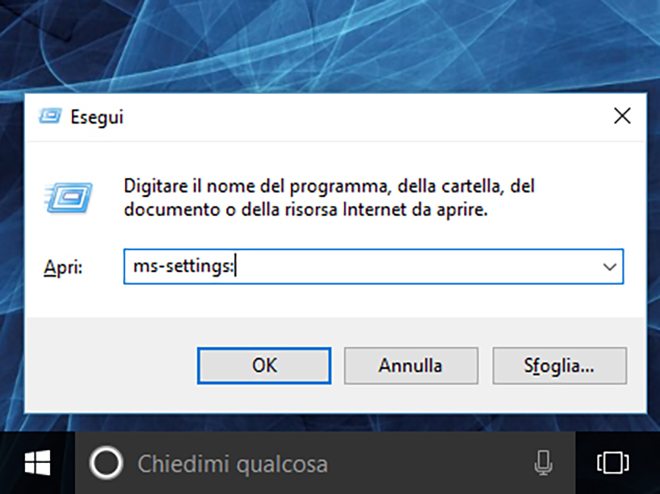Open Task View from the taskbar
Viewport: 660px width, 494px height.
pos(611,463)
